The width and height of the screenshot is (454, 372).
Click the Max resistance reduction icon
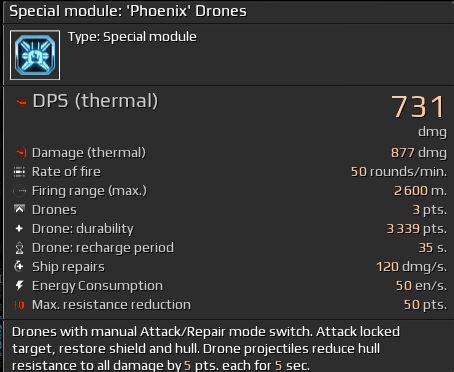point(19,305)
